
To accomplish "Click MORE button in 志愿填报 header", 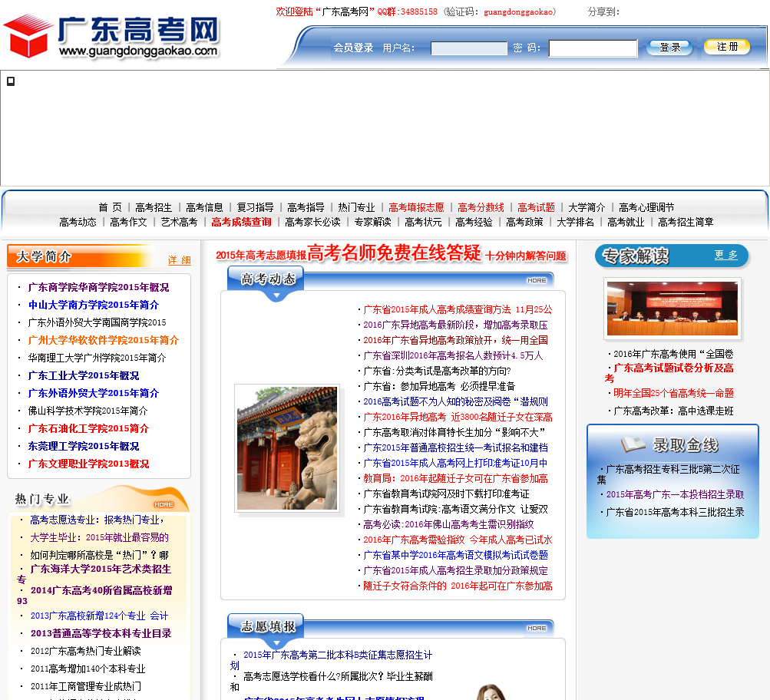I will click(x=537, y=628).
